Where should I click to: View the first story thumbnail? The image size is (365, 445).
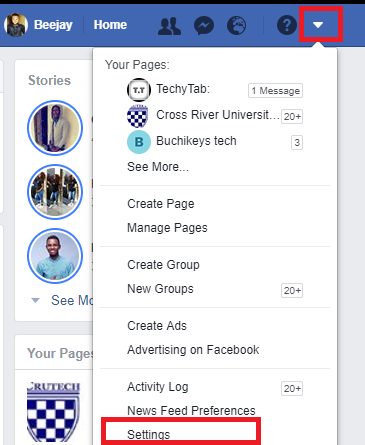click(x=55, y=128)
